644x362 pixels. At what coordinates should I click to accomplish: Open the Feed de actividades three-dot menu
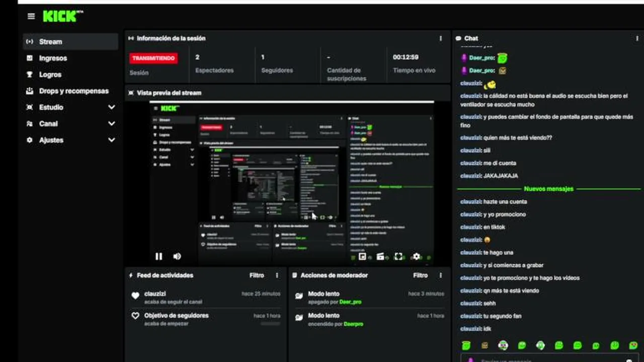click(277, 276)
